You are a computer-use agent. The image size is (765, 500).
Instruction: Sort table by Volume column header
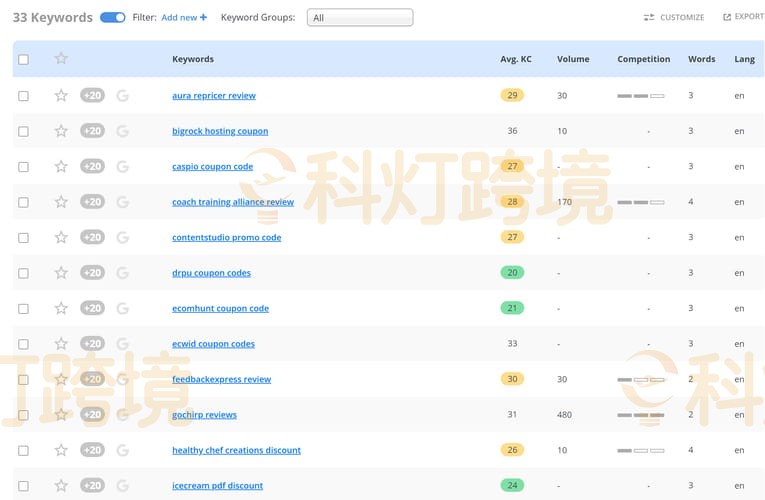click(x=573, y=59)
